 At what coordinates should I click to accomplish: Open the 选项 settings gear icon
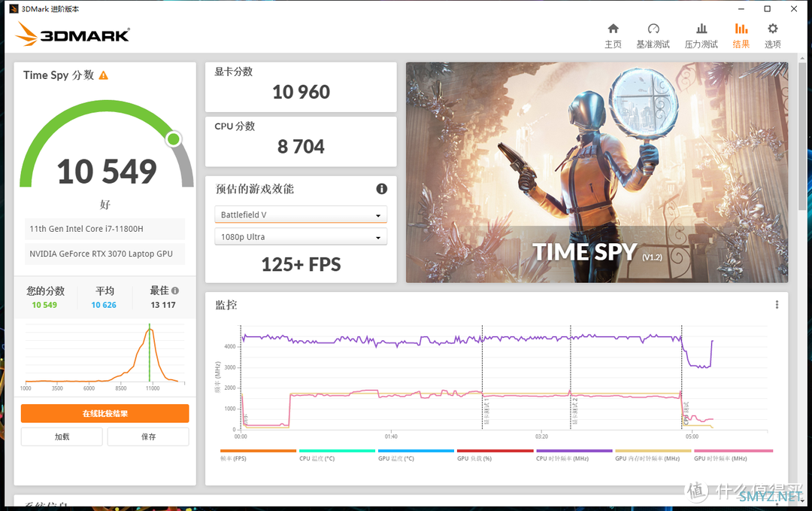773,29
